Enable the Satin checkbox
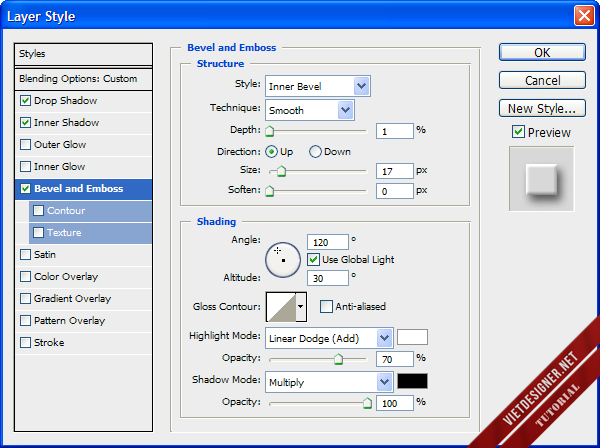 tap(25, 254)
